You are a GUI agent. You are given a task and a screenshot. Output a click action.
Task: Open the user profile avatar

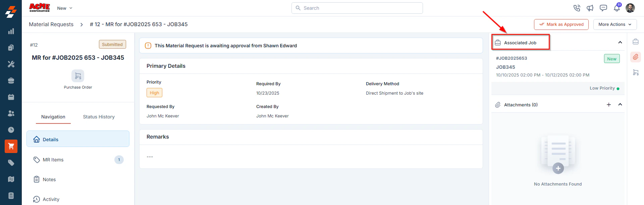tap(630, 8)
